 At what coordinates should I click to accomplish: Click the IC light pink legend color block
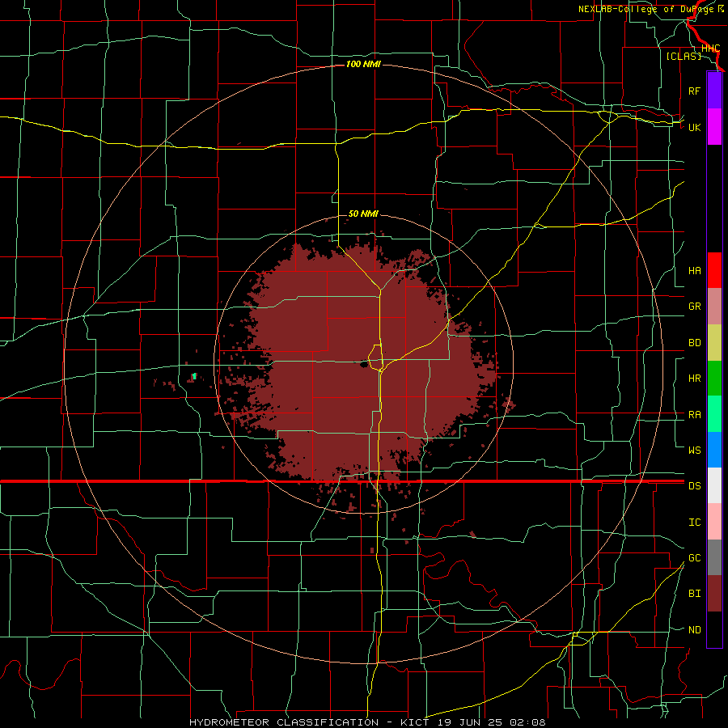click(x=714, y=522)
